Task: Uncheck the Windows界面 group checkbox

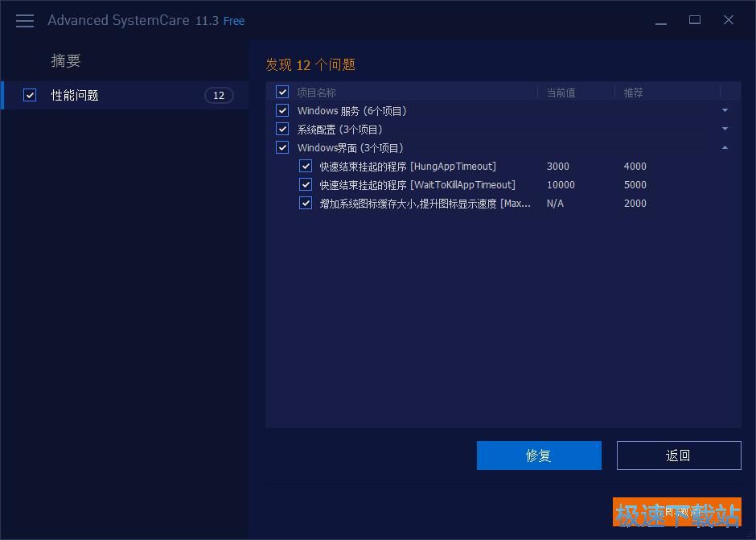Action: click(x=282, y=147)
